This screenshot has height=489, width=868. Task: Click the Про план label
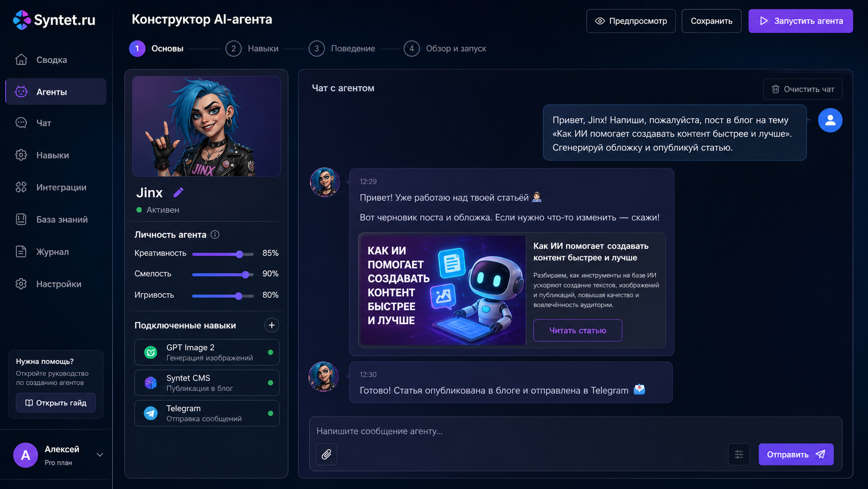pyautogui.click(x=58, y=463)
